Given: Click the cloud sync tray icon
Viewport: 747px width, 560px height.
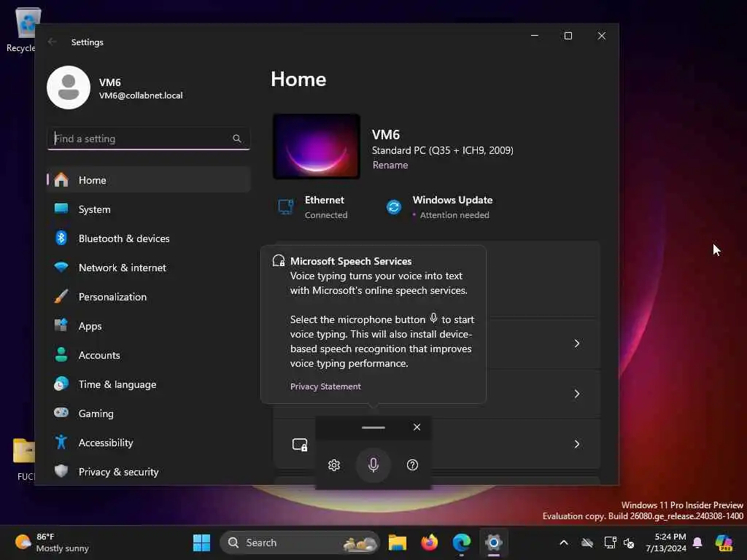Looking at the screenshot, I should 587,542.
